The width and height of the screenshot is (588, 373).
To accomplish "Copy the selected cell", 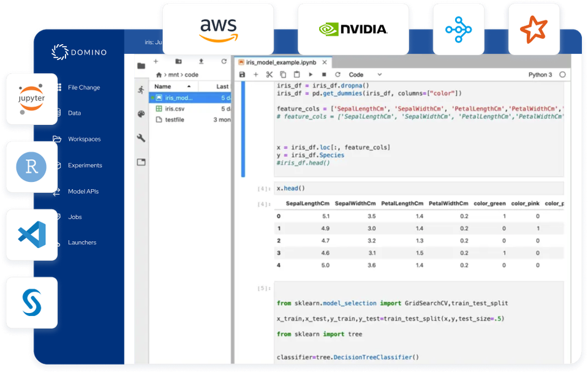I will [283, 75].
